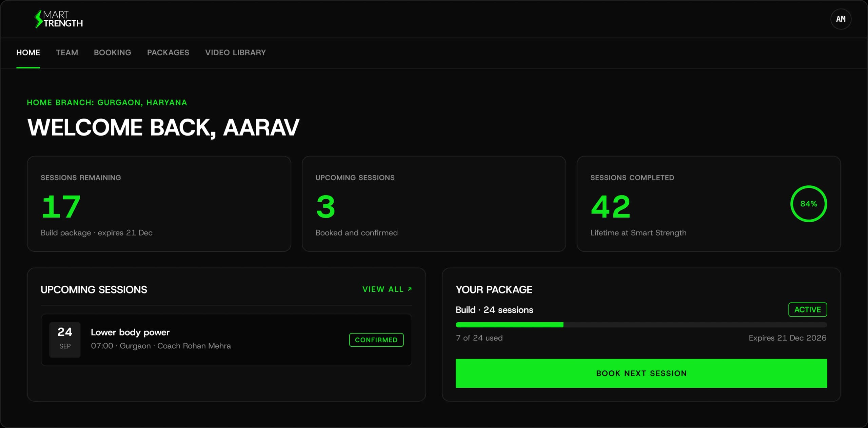Click the Your Package heading

coord(494,290)
